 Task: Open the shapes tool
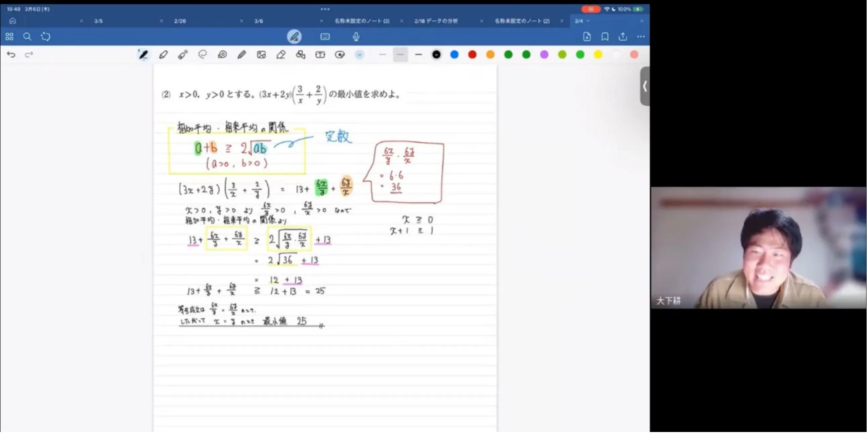301,55
